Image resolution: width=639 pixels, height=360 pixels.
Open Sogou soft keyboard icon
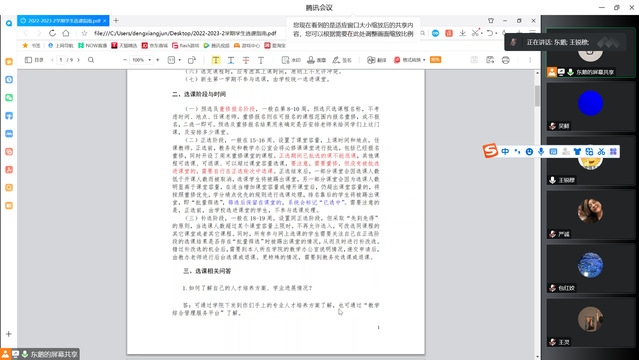point(553,152)
